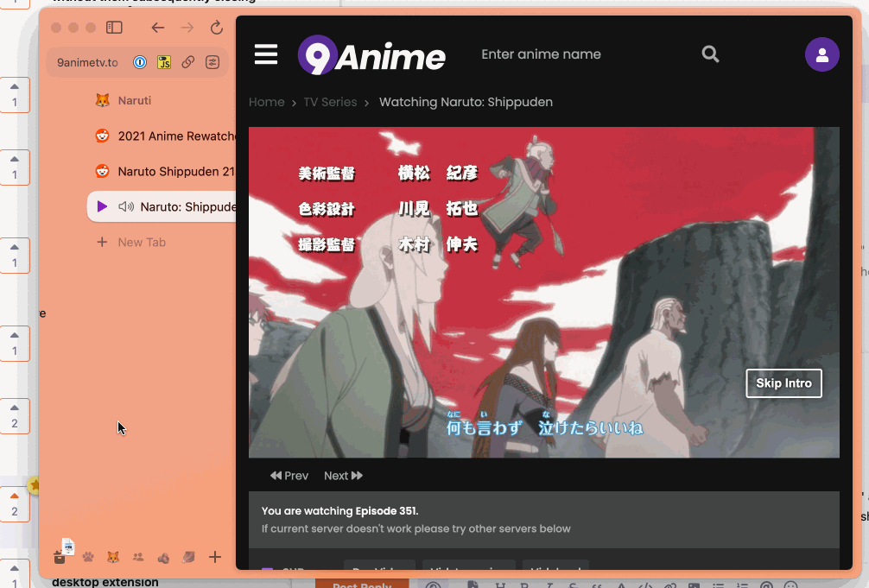Click the TV Series breadcrumb link

[x=330, y=102]
